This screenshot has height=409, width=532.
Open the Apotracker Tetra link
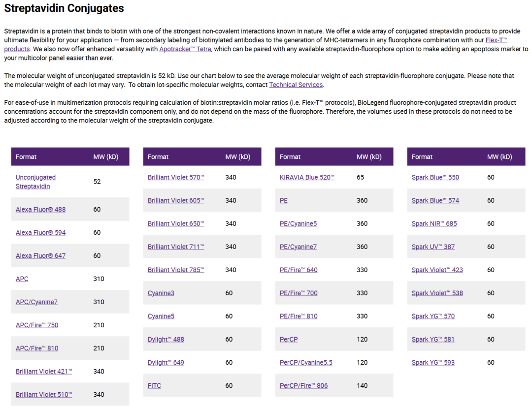click(x=185, y=49)
